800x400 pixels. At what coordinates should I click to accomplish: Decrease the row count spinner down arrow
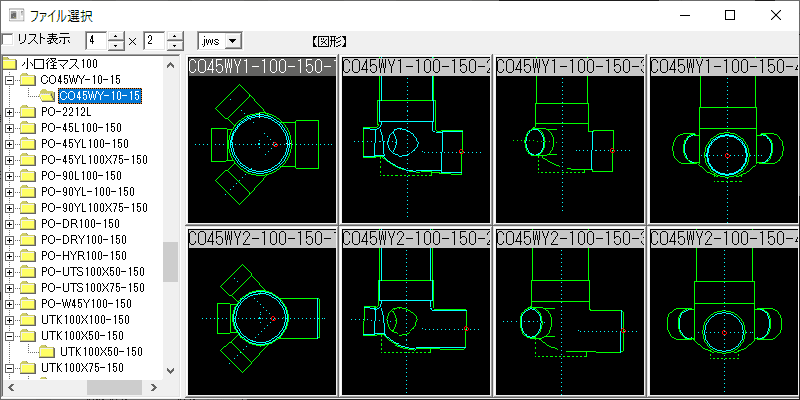tap(174, 45)
